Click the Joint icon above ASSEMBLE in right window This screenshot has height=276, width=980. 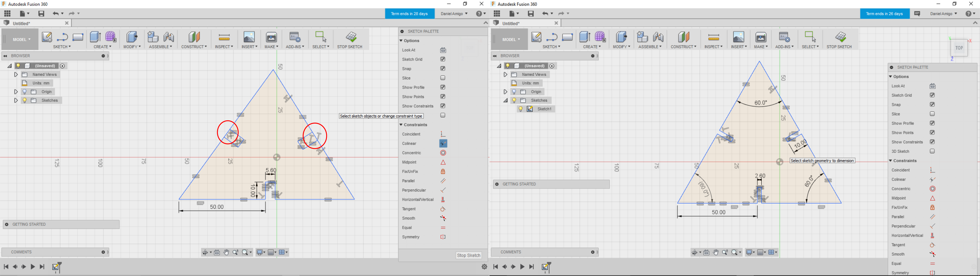658,37
